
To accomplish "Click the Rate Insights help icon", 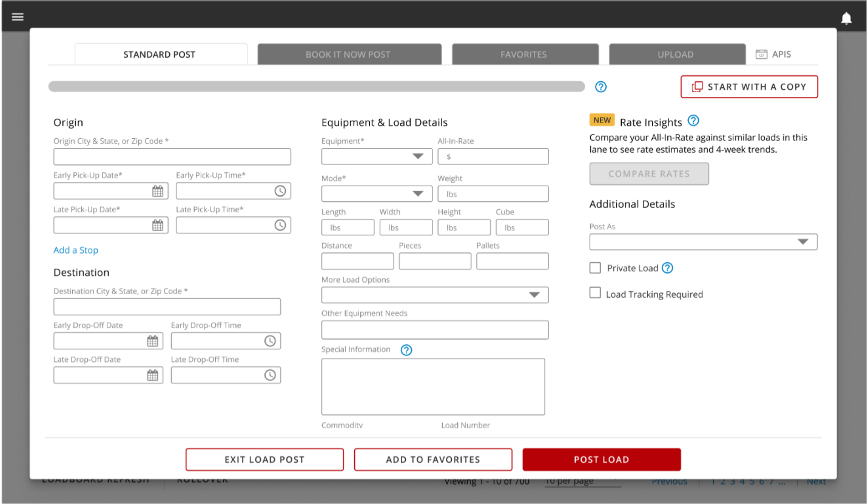I will pos(693,121).
